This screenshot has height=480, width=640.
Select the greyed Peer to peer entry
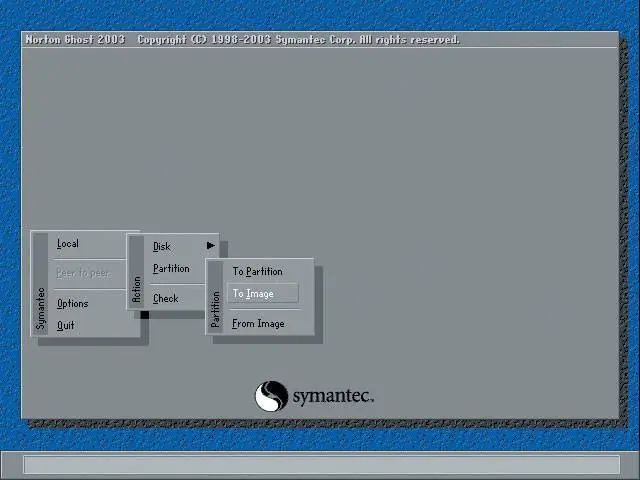[83, 273]
